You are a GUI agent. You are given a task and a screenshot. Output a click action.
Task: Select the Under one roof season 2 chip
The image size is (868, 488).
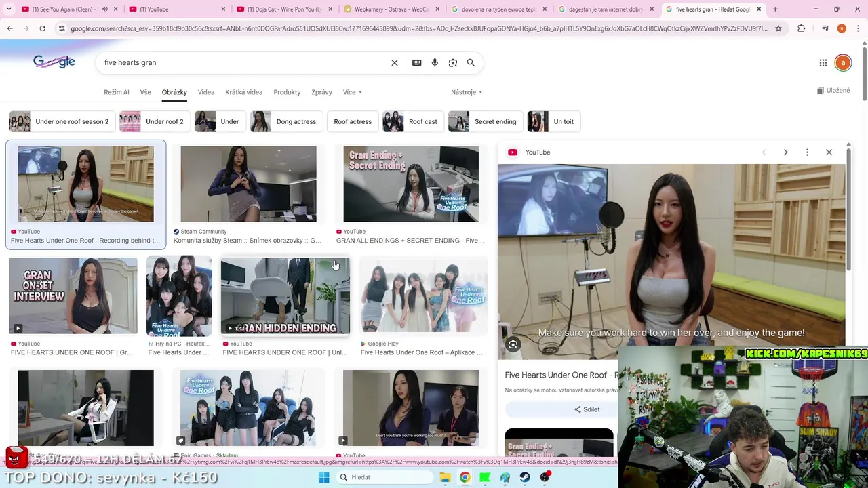click(x=61, y=121)
